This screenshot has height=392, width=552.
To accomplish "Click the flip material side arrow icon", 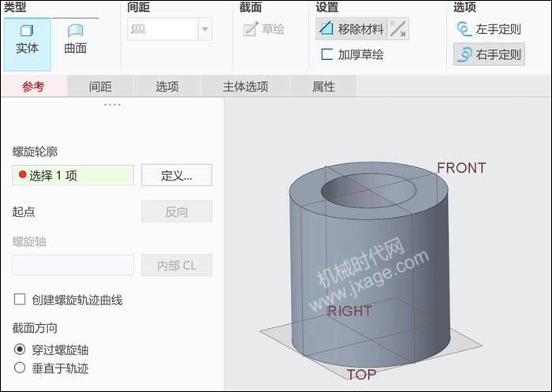I will (x=398, y=29).
